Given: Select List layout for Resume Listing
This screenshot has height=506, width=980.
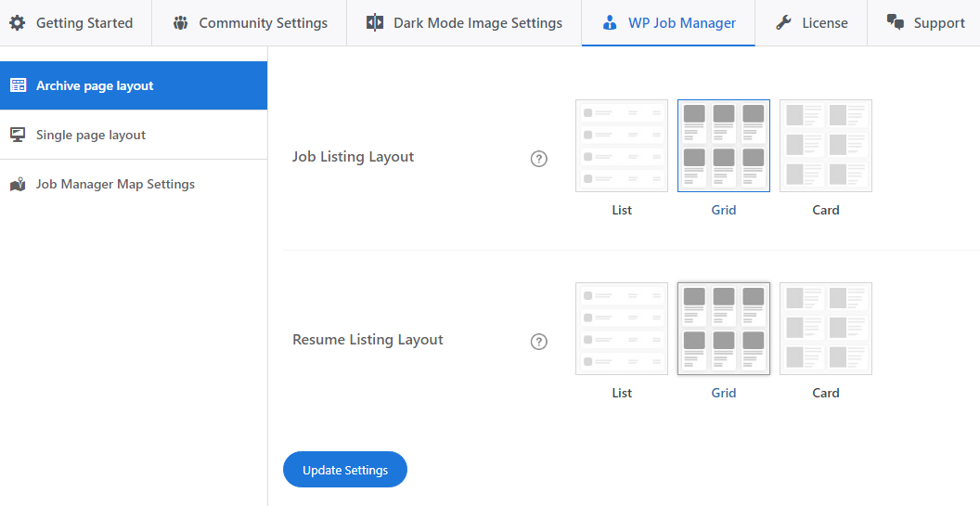Looking at the screenshot, I should 622,329.
